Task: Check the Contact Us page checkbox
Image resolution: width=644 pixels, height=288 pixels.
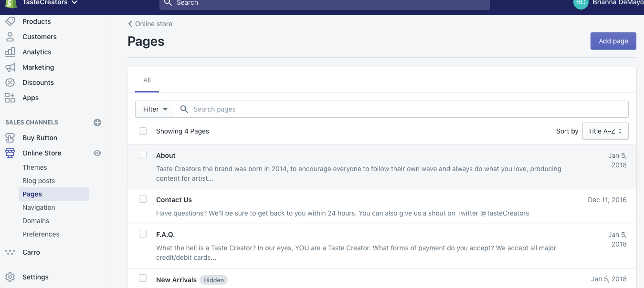Action: (x=143, y=199)
